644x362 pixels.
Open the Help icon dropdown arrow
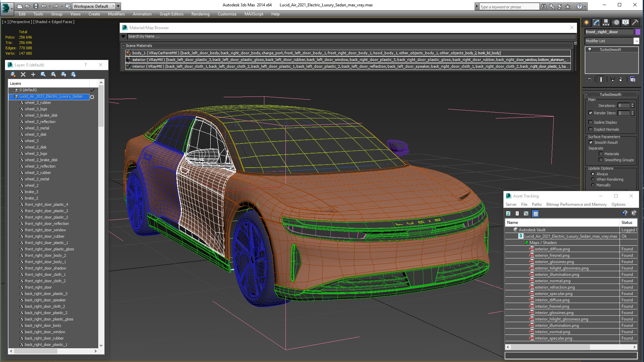coord(585,6)
